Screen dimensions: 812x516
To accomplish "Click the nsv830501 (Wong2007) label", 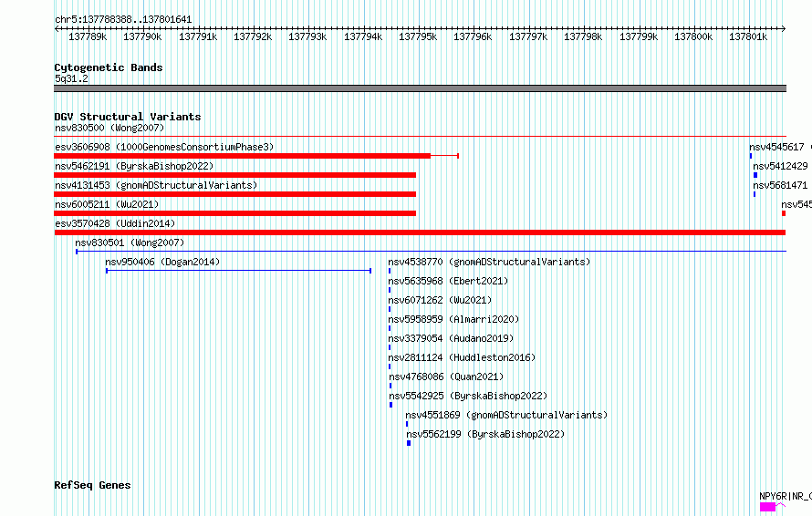I will pyautogui.click(x=130, y=243).
